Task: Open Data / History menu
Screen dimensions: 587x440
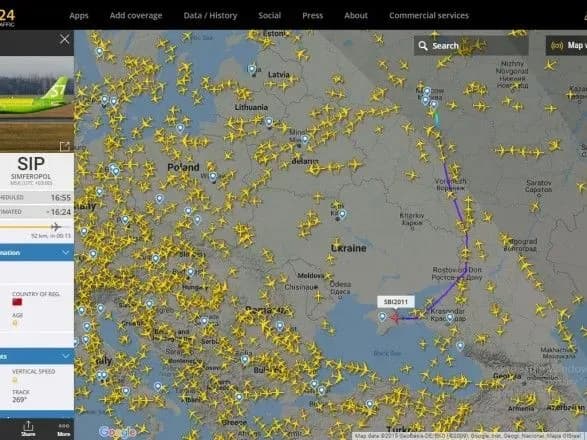Action: point(210,15)
